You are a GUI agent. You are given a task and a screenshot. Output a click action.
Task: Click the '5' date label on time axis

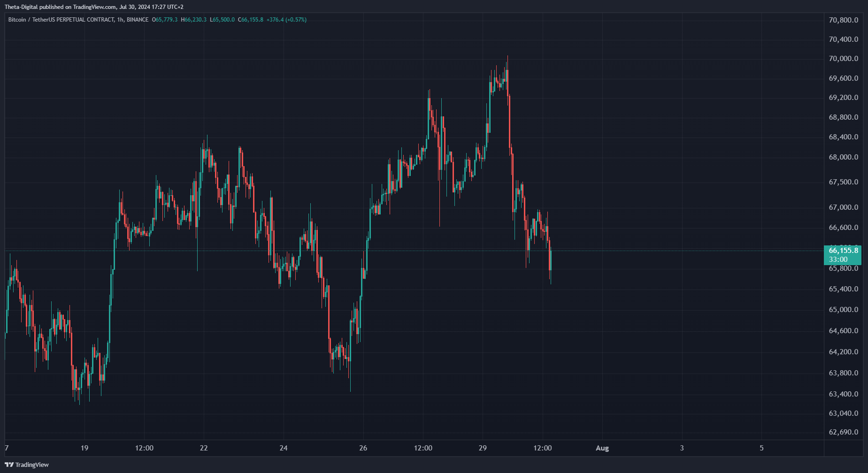(761, 448)
